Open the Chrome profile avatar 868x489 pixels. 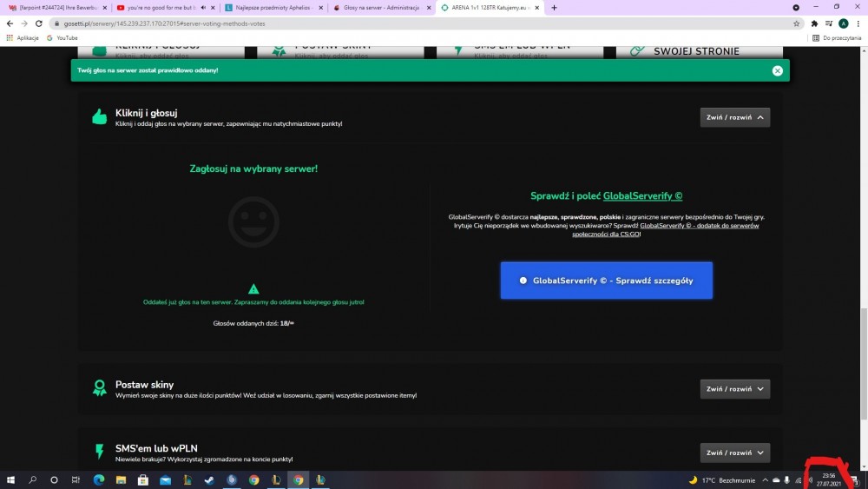click(x=843, y=23)
